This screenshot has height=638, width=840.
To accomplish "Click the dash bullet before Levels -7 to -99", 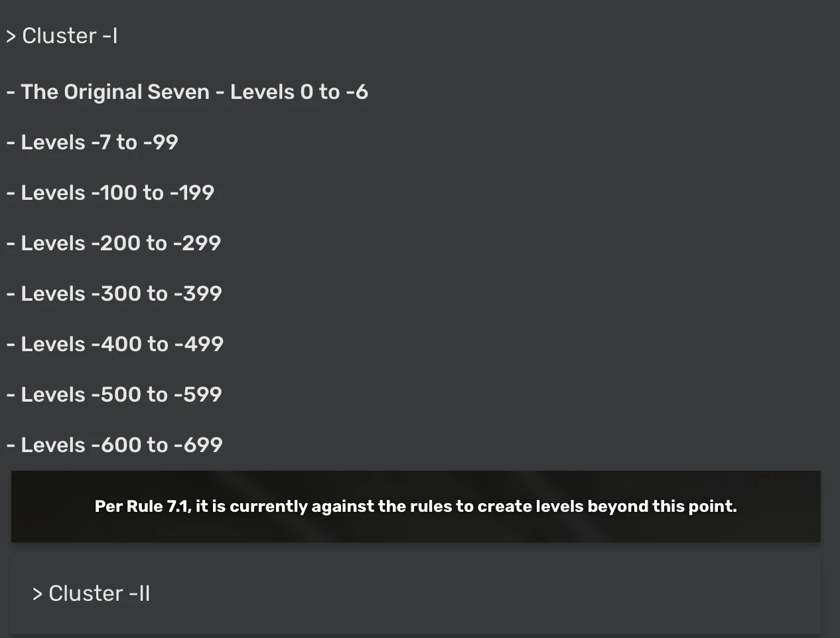I will coord(9,142).
